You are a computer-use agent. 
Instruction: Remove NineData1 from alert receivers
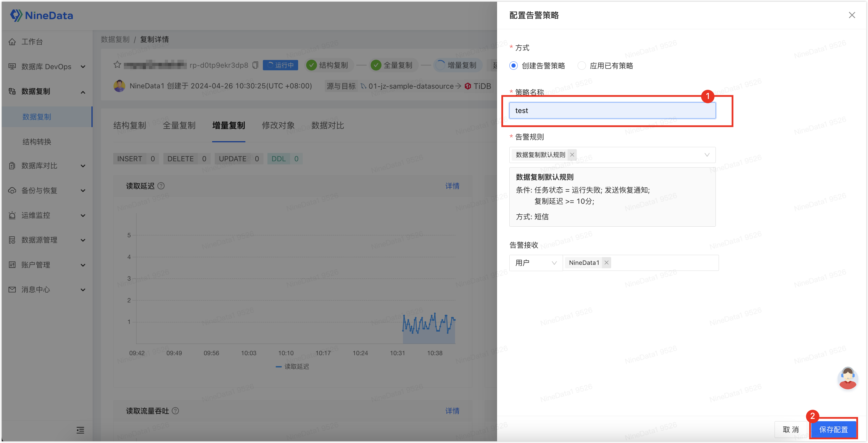pos(606,263)
